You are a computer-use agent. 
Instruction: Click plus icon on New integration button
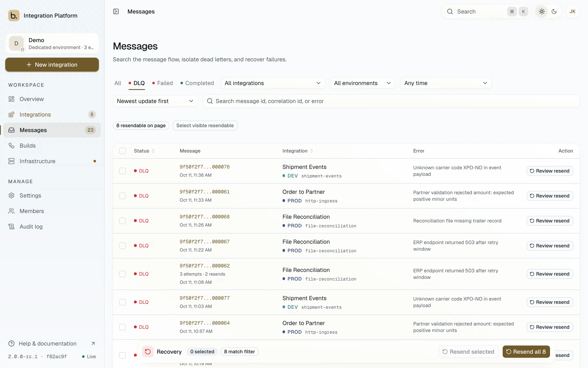coord(29,64)
